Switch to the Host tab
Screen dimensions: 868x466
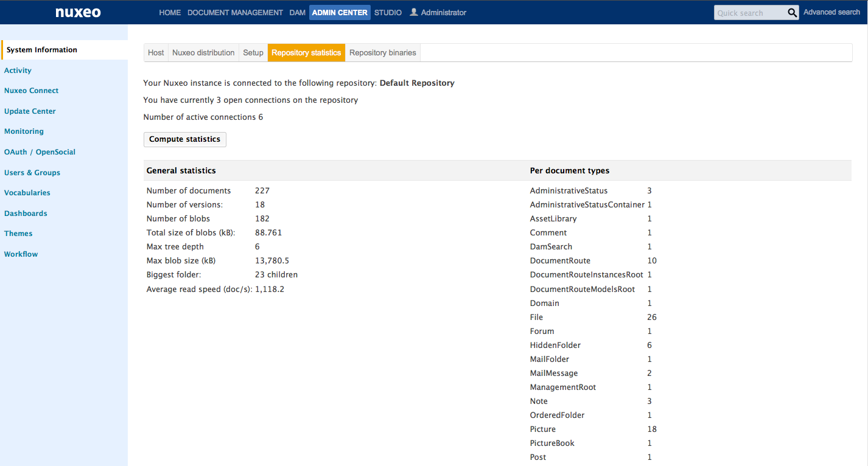point(156,53)
